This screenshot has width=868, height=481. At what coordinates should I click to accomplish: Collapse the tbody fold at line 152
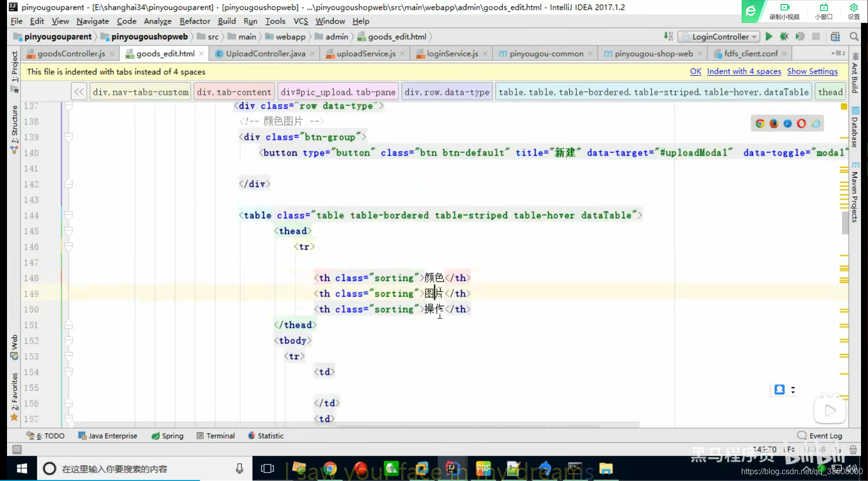pos(69,341)
